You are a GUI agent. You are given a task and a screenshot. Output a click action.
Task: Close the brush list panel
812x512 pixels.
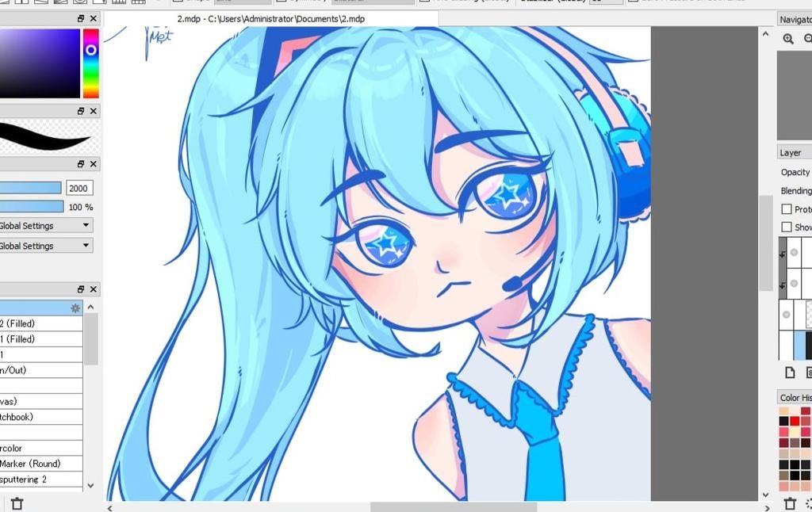click(94, 288)
